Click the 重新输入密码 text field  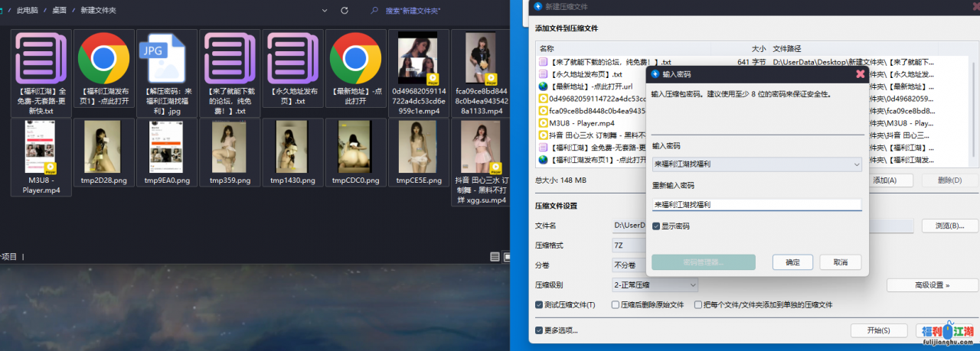[x=756, y=205]
